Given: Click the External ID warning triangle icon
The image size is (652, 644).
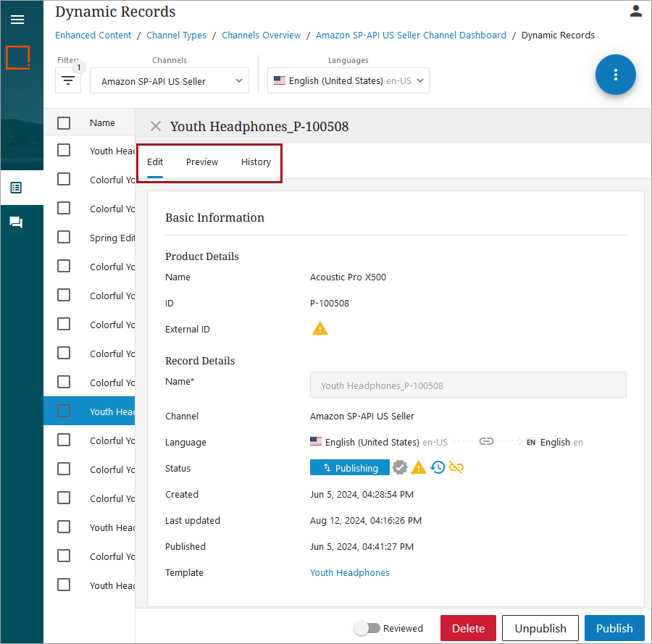Looking at the screenshot, I should (x=319, y=329).
